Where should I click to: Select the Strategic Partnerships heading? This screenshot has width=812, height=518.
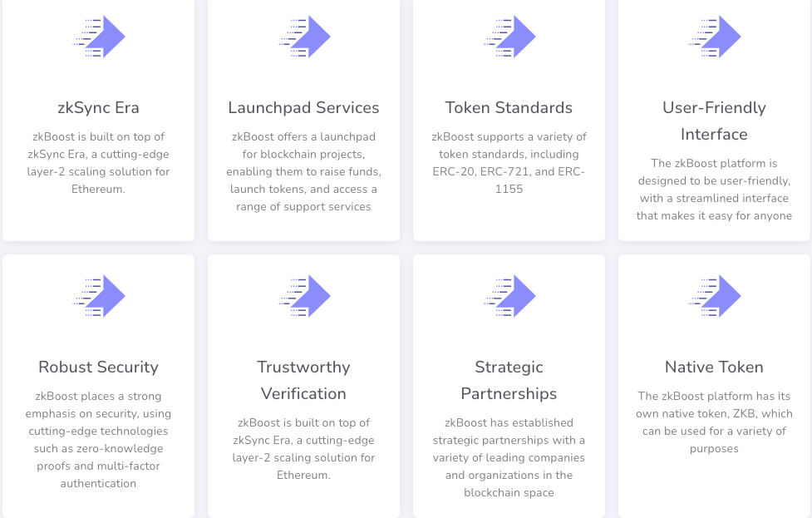(509, 380)
